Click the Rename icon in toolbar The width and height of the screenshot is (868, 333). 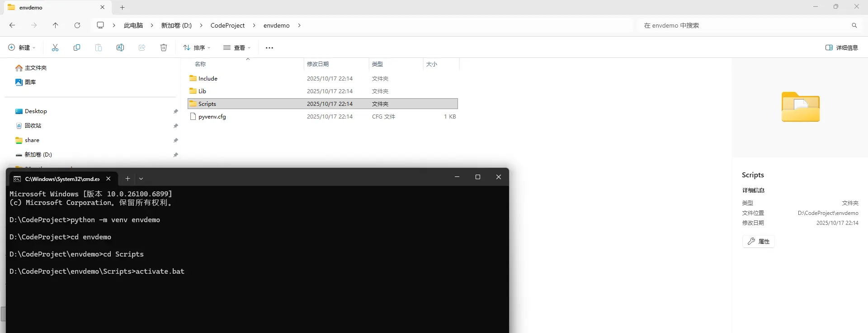(x=120, y=48)
